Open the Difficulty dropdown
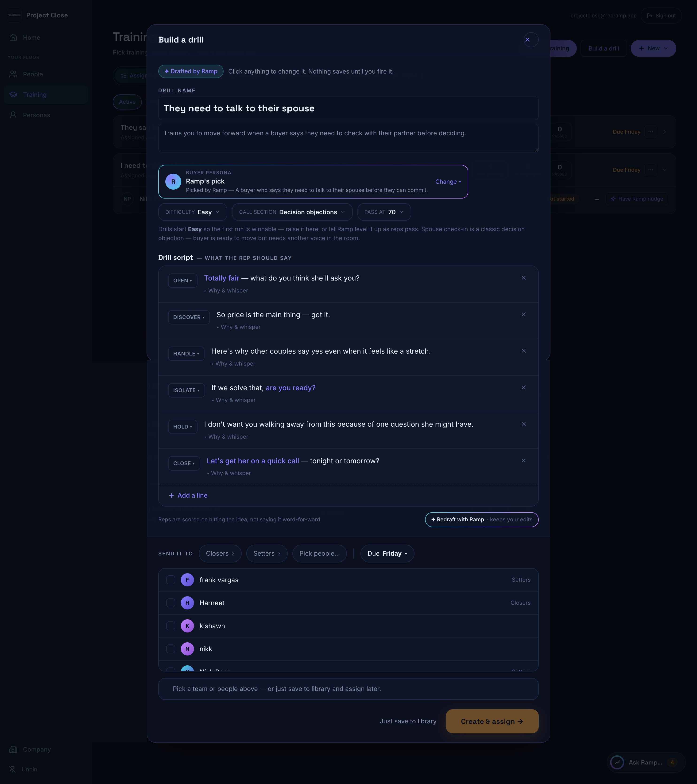This screenshot has width=697, height=784. [193, 212]
